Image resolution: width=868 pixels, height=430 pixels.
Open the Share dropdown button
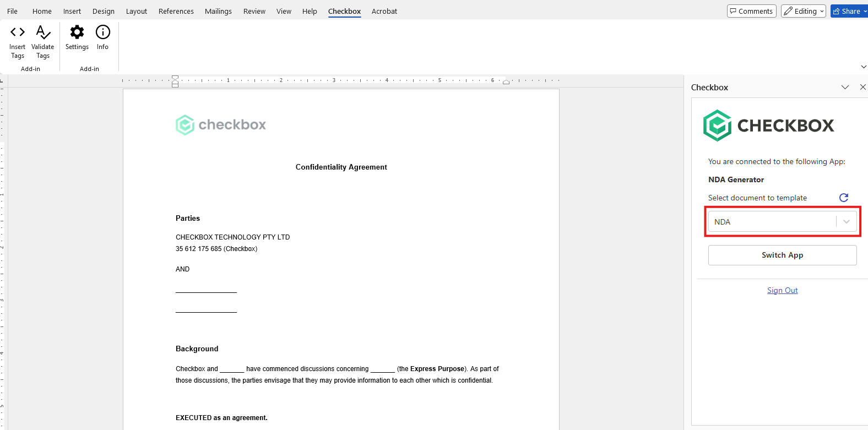click(849, 11)
